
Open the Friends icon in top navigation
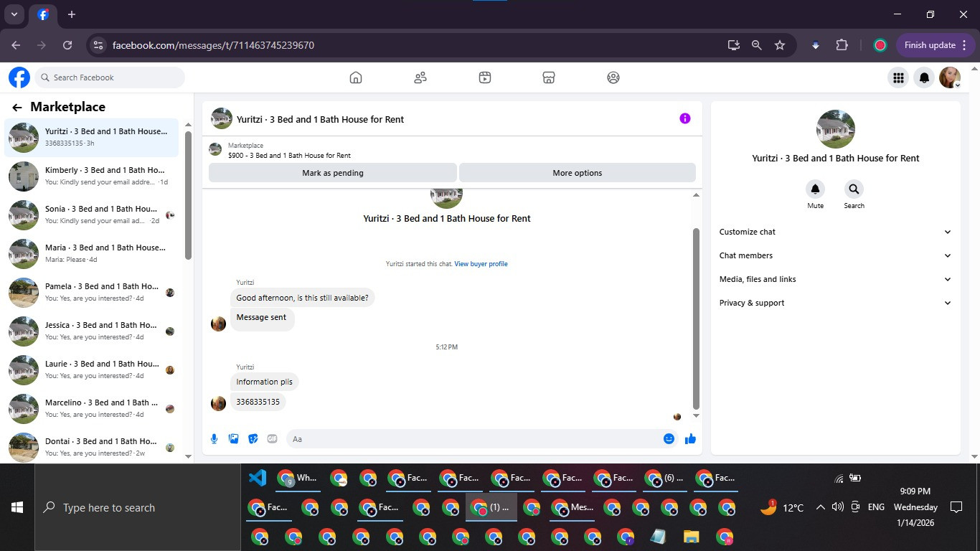point(420,77)
